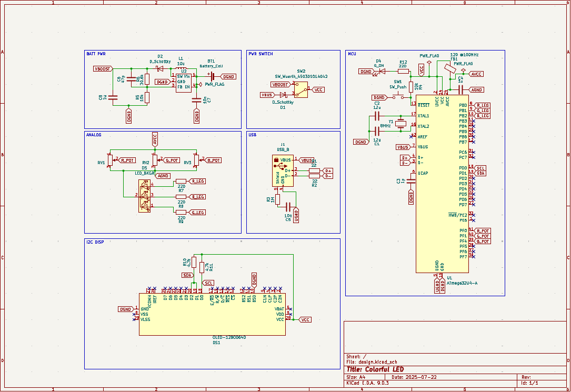Image resolution: width=571 pixels, height=392 pixels.
Task: Click the D+ label beside R1
Action: click(328, 170)
